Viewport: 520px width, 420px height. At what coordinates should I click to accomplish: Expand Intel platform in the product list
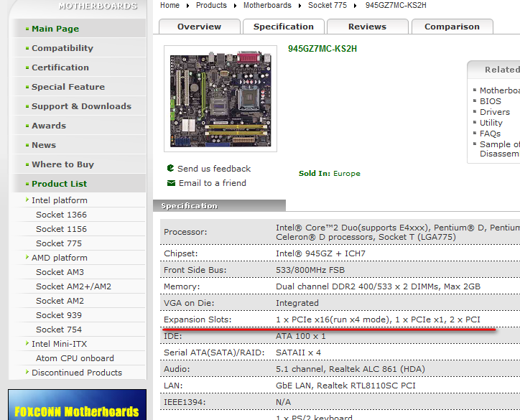(x=60, y=200)
